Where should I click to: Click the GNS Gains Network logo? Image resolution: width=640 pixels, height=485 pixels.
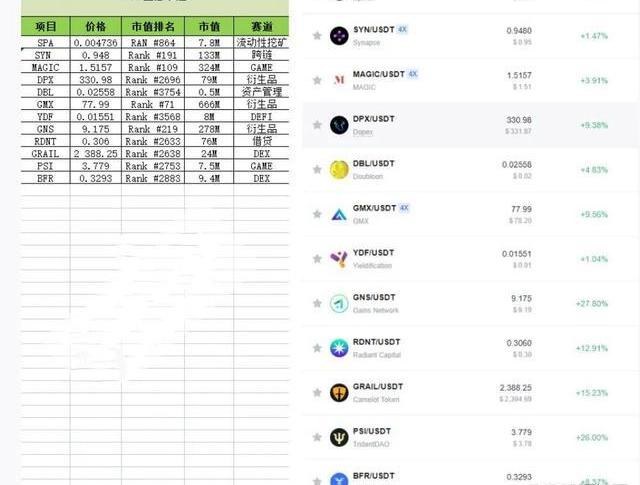339,303
